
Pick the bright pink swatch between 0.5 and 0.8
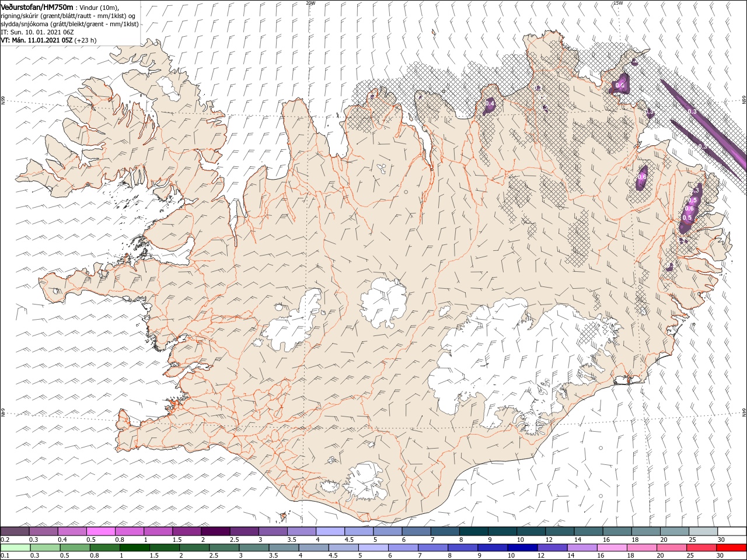click(x=100, y=531)
